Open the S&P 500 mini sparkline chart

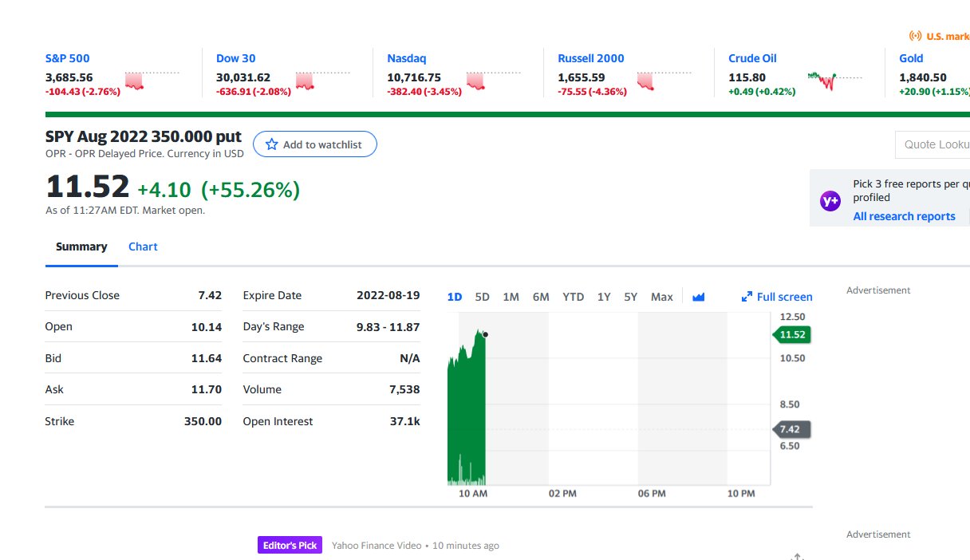pos(151,80)
